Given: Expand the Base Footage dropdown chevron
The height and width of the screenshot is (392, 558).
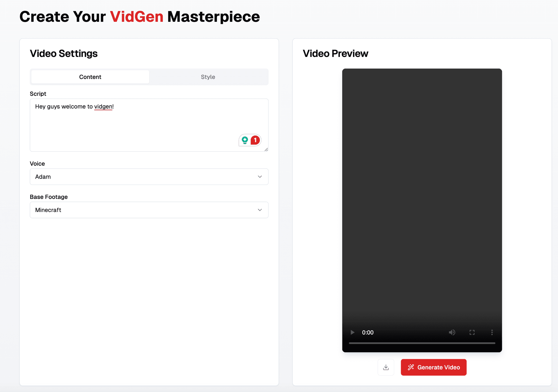Looking at the screenshot, I should coord(260,210).
